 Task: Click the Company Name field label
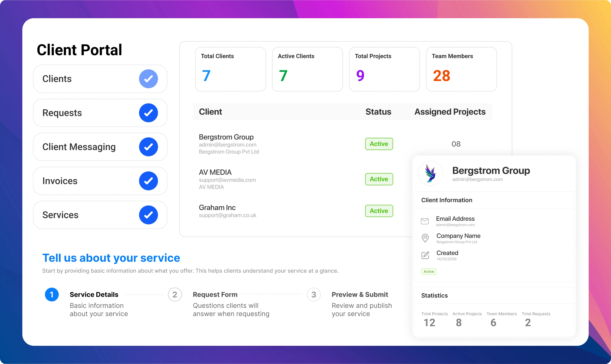click(458, 236)
